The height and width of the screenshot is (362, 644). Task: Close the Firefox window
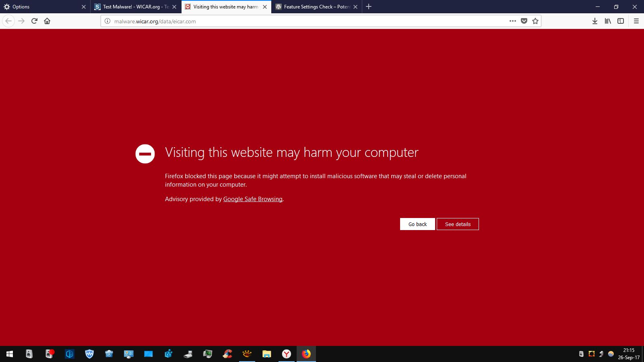click(x=635, y=6)
